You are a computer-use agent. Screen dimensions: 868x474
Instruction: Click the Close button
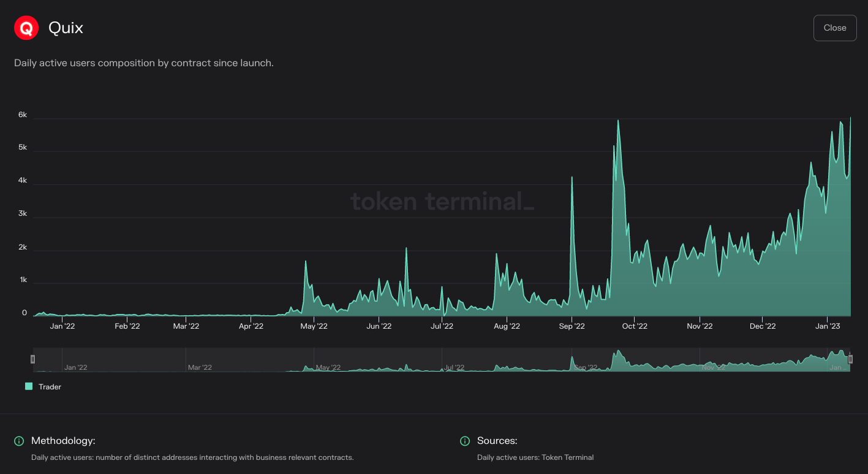(x=834, y=28)
